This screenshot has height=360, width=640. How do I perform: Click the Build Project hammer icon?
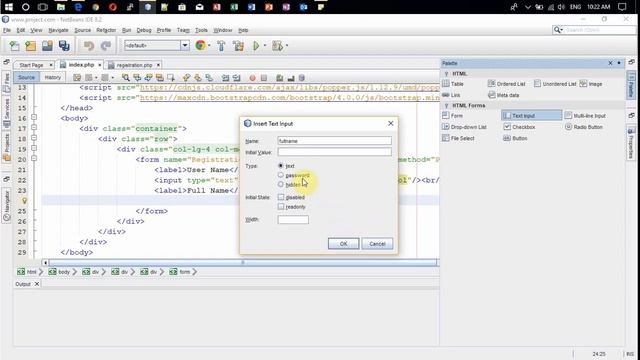(221, 46)
